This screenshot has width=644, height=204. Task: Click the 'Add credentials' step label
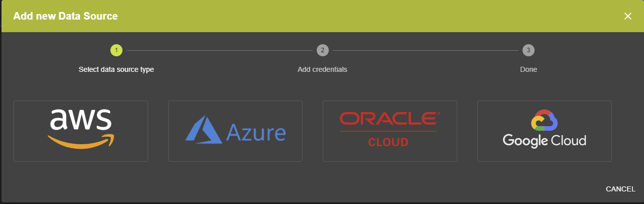(x=322, y=69)
